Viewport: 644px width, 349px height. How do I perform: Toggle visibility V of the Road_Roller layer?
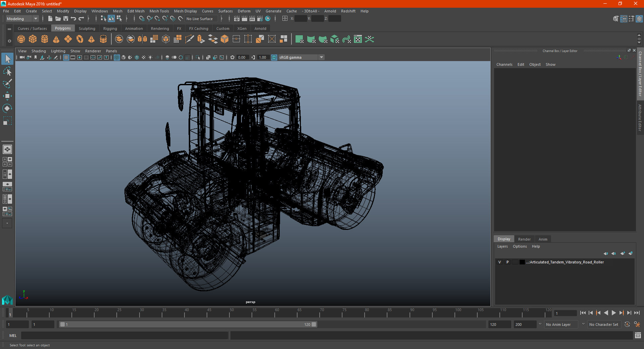click(x=499, y=262)
